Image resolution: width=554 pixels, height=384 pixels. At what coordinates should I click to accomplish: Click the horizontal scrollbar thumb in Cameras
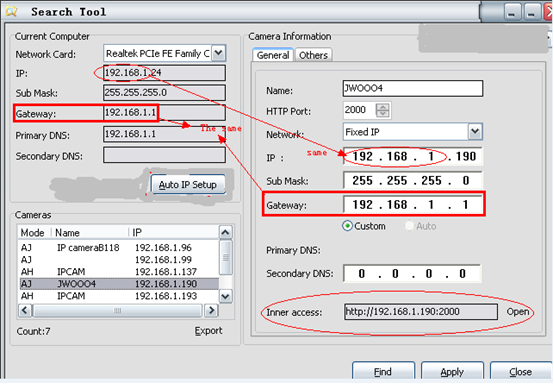[x=117, y=311]
